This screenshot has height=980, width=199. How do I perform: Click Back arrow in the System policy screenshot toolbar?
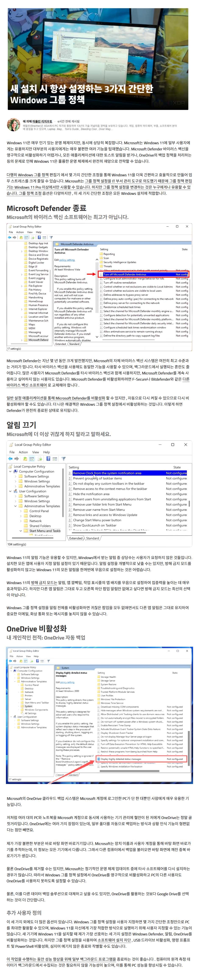(x=11, y=661)
